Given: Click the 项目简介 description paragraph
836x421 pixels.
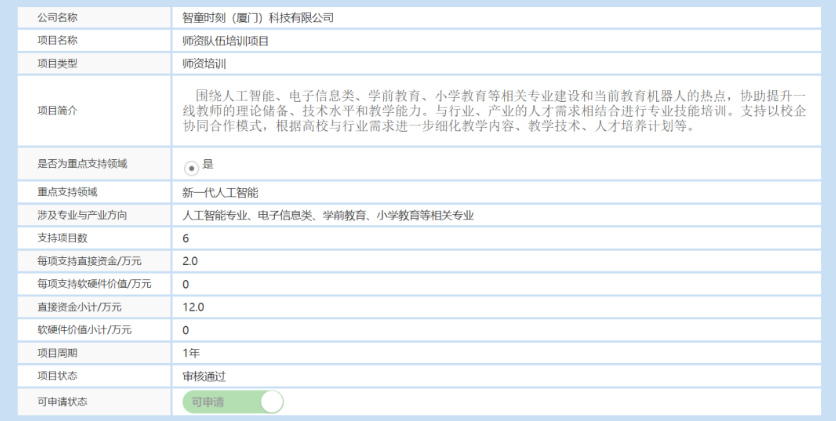Looking at the screenshot, I should 495,111.
